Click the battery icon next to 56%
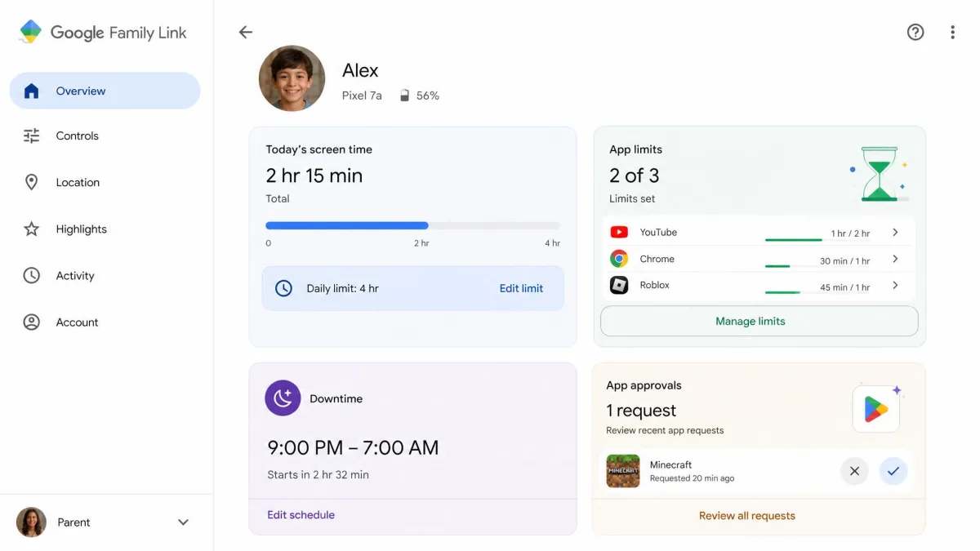The image size is (980, 551). click(404, 96)
